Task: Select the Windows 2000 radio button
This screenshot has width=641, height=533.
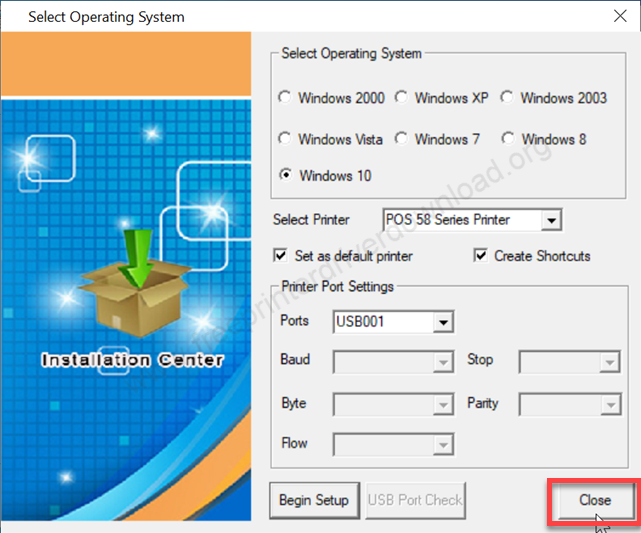Action: tap(285, 97)
